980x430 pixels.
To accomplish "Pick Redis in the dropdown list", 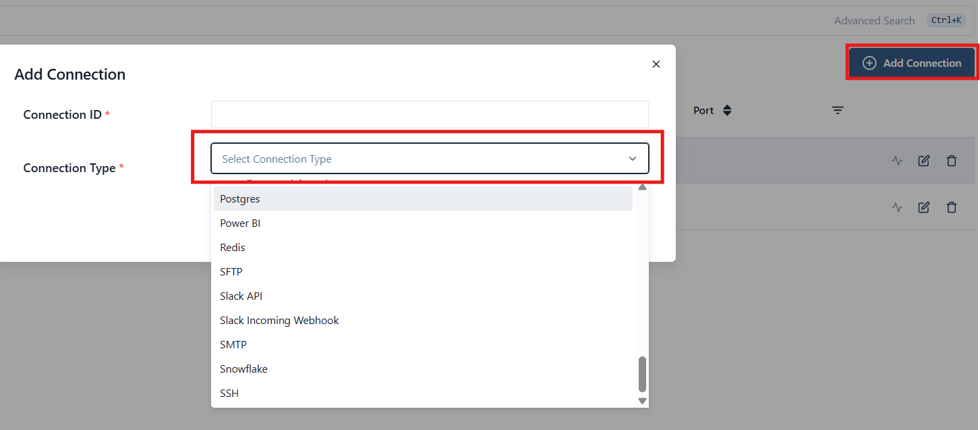I will (x=233, y=248).
